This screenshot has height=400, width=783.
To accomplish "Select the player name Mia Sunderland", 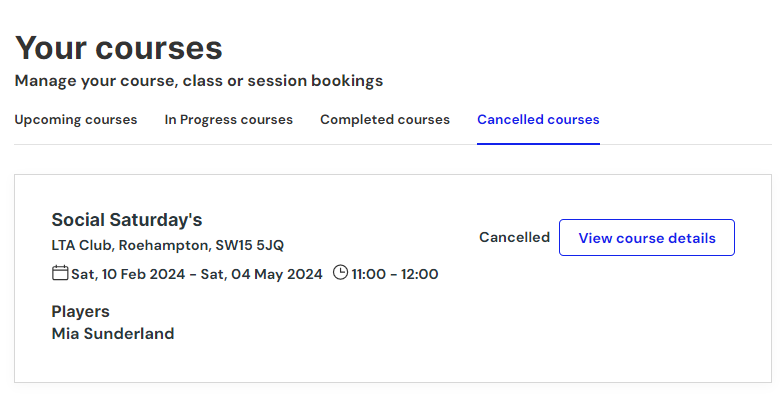I will (x=113, y=334).
